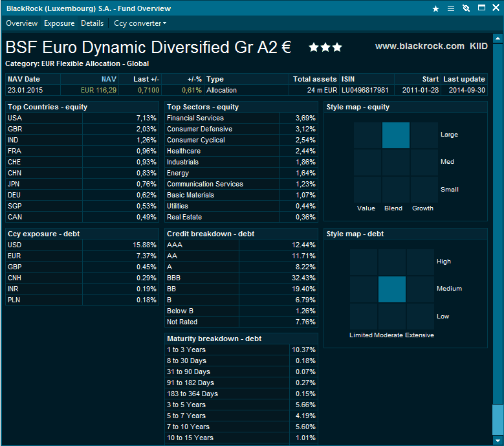Select the GBR row in Top Countries
The height and width of the screenshot is (446, 504).
point(82,129)
